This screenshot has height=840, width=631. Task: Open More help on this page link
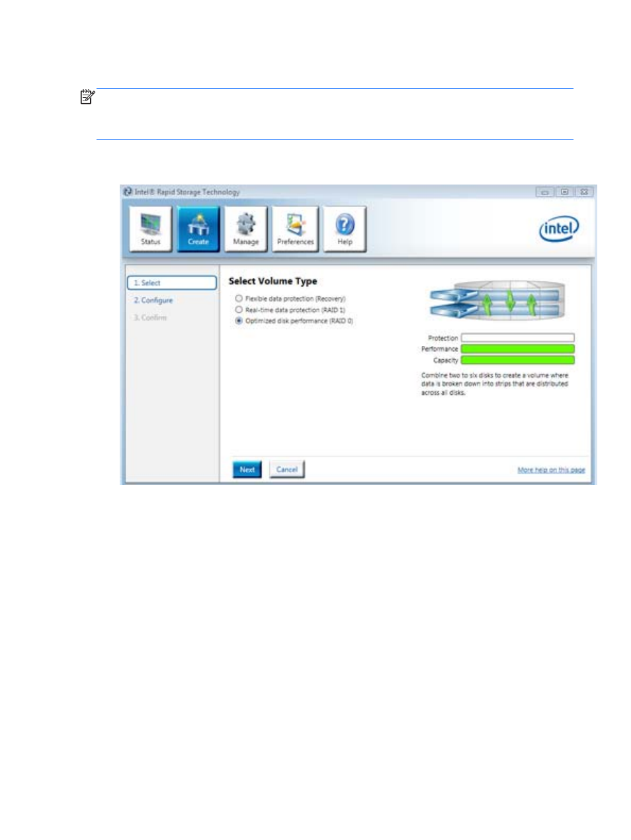551,470
